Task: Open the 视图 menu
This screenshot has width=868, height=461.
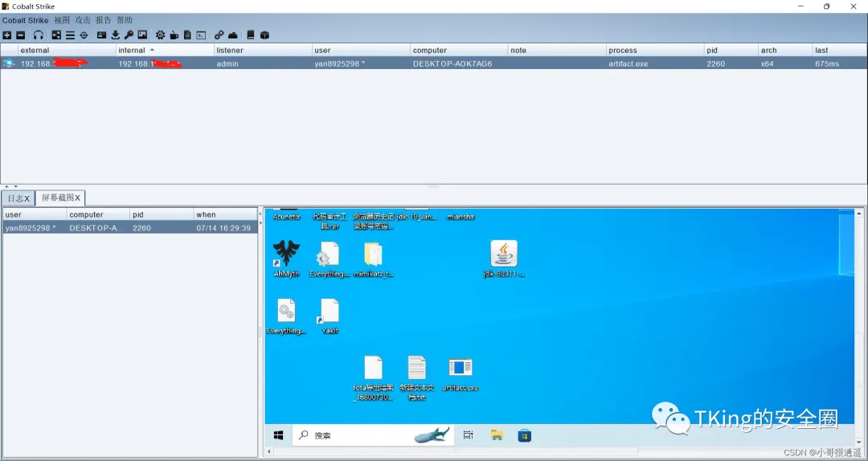Action: tap(62, 20)
